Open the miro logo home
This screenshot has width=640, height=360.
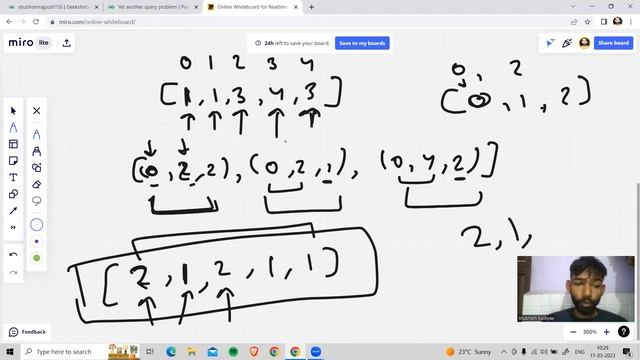[x=20, y=42]
